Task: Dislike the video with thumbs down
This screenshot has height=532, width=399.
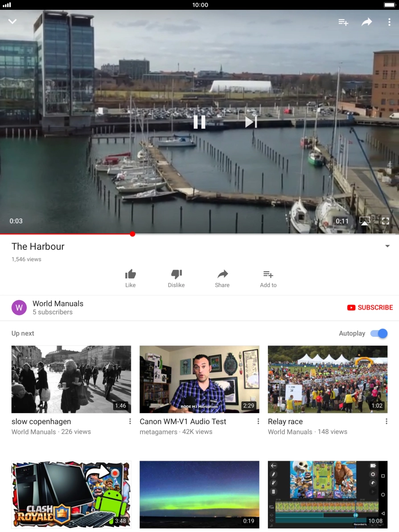Action: click(x=176, y=278)
